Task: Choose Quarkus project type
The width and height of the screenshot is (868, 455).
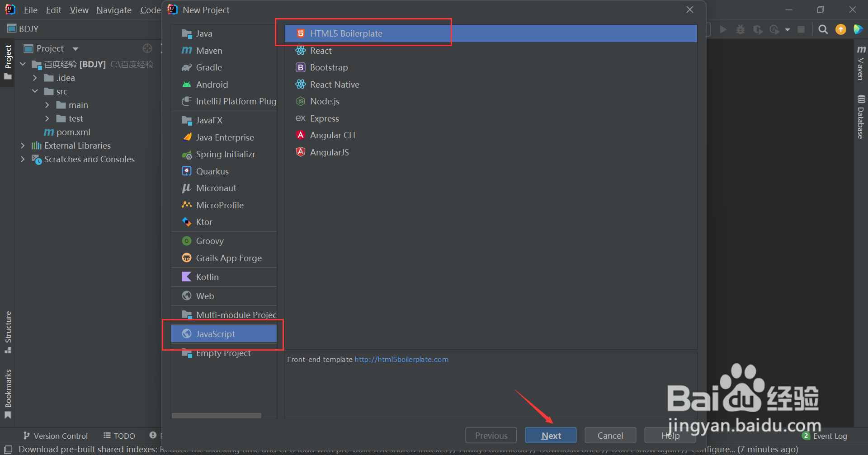Action: click(x=224, y=171)
